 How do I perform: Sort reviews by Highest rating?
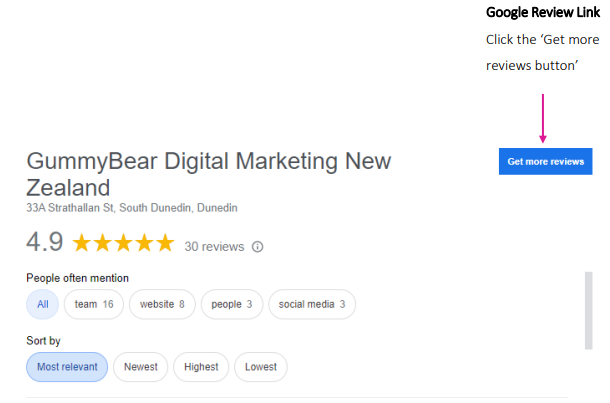point(201,367)
